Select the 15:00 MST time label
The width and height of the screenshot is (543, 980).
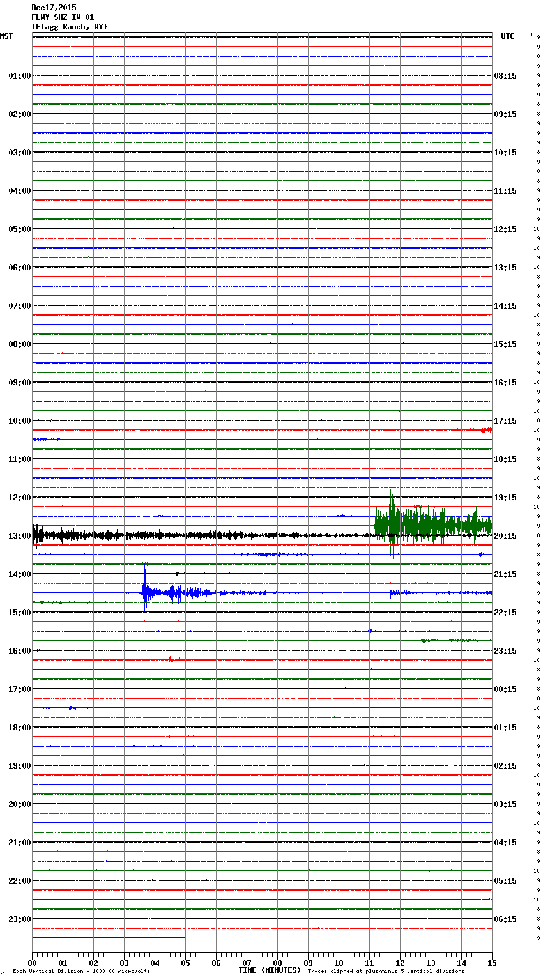20,613
